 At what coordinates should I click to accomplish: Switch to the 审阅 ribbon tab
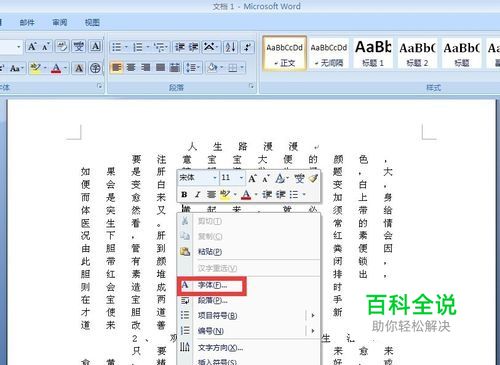(x=60, y=22)
